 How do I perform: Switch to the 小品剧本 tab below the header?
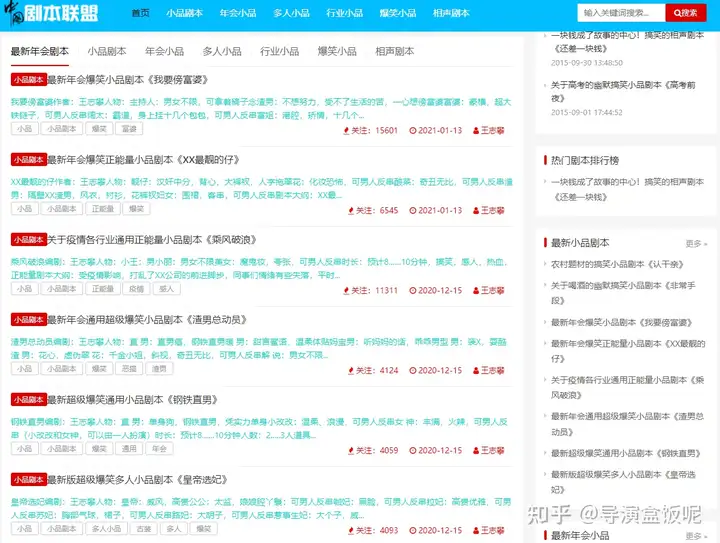(107, 51)
